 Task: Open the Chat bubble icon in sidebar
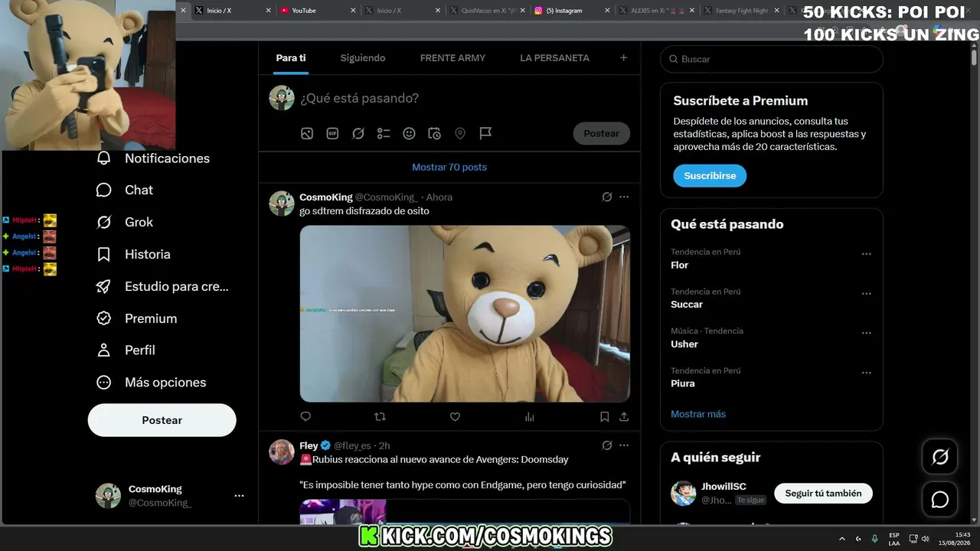[104, 190]
